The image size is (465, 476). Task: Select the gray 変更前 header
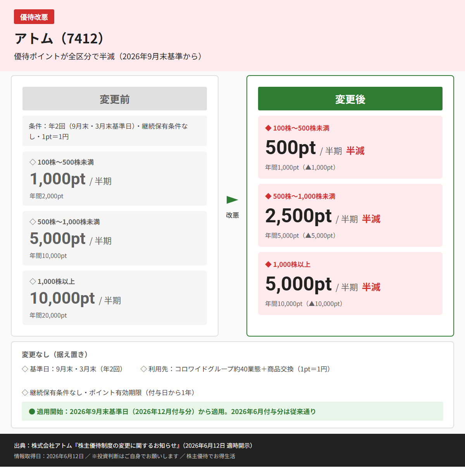pyautogui.click(x=115, y=99)
